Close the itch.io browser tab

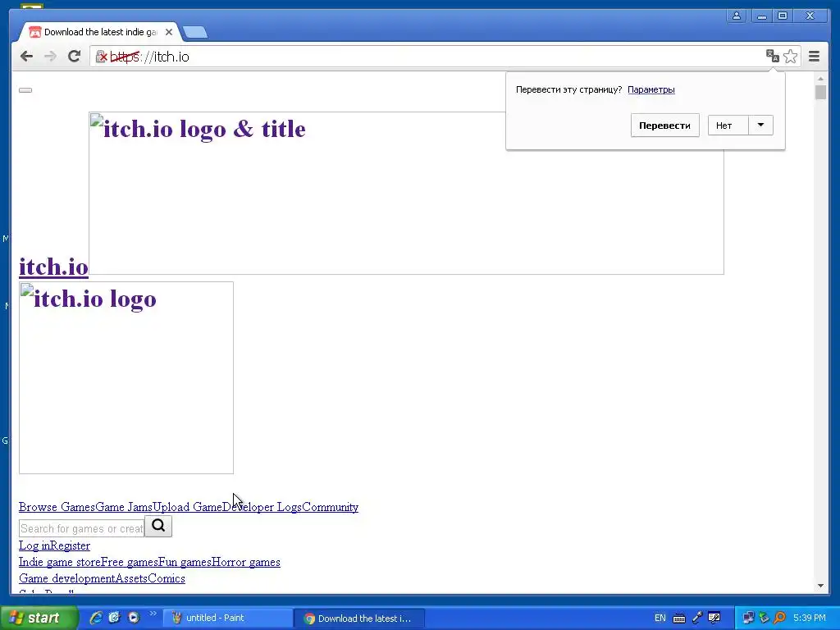[169, 32]
